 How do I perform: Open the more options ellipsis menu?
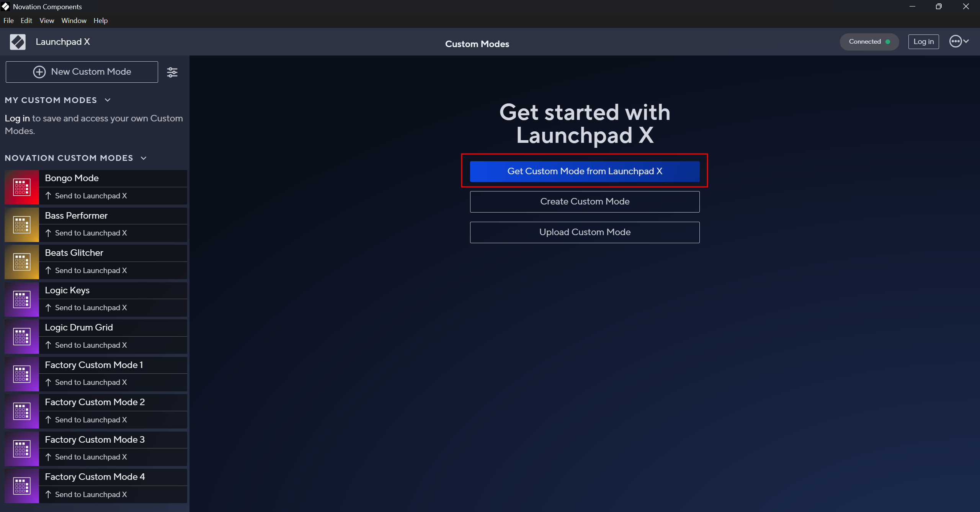coord(959,41)
